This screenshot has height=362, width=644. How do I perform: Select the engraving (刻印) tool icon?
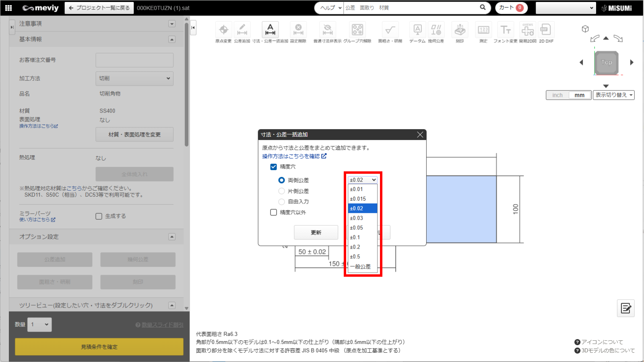coord(460,30)
